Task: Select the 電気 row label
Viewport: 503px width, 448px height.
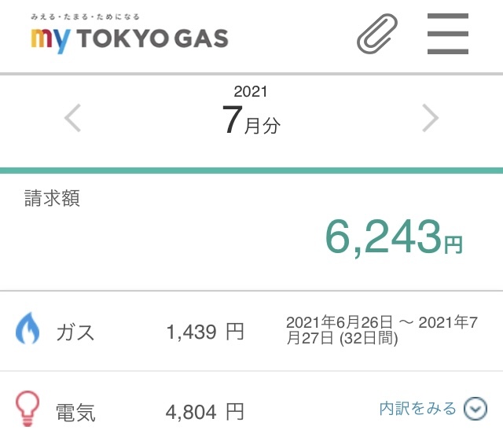Action: (x=75, y=413)
